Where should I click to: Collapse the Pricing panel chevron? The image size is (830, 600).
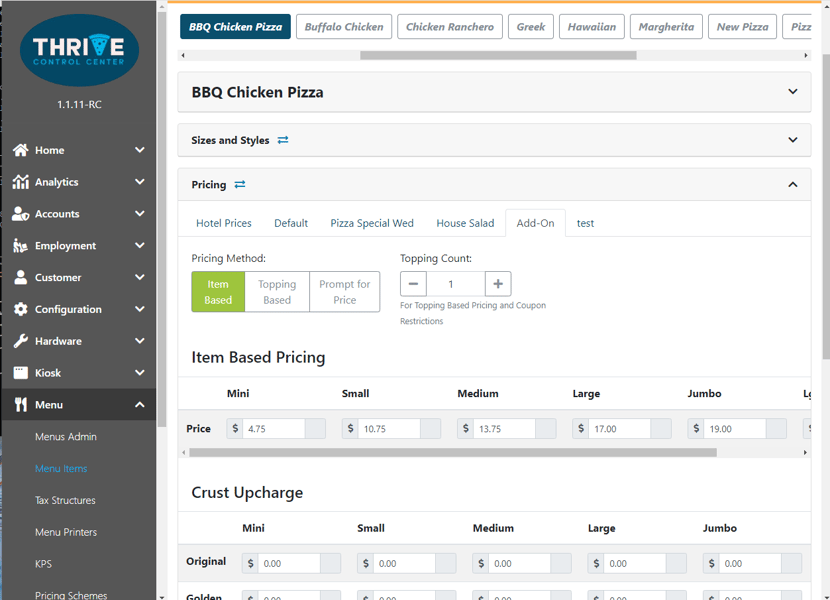pos(793,184)
